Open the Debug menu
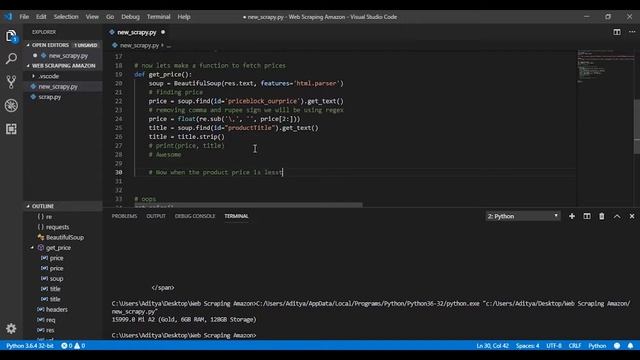The image size is (640, 360). click(130, 17)
